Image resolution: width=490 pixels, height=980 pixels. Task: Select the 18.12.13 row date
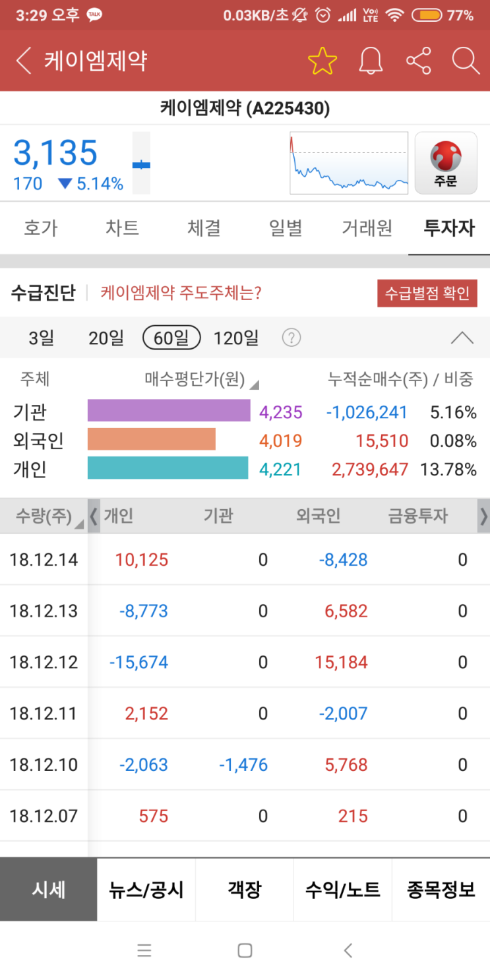tap(44, 611)
